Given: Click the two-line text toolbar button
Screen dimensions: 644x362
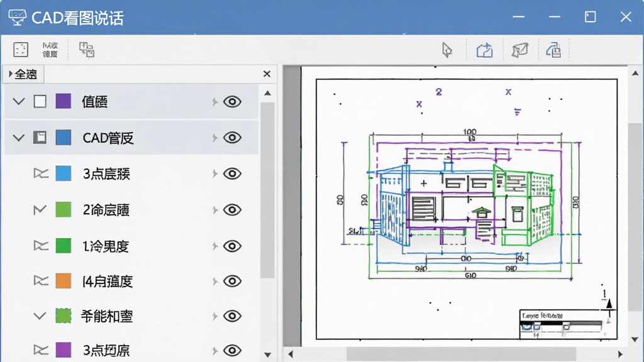Looking at the screenshot, I should pos(50,50).
